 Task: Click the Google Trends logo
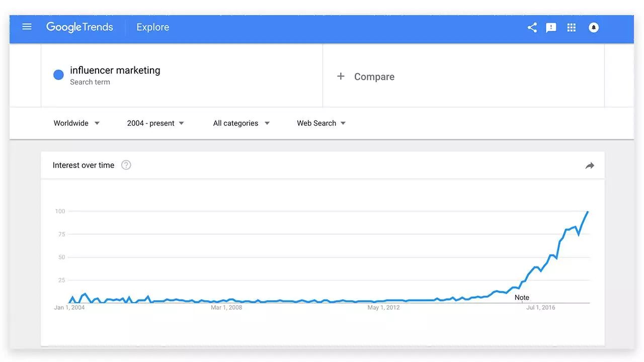tap(79, 27)
